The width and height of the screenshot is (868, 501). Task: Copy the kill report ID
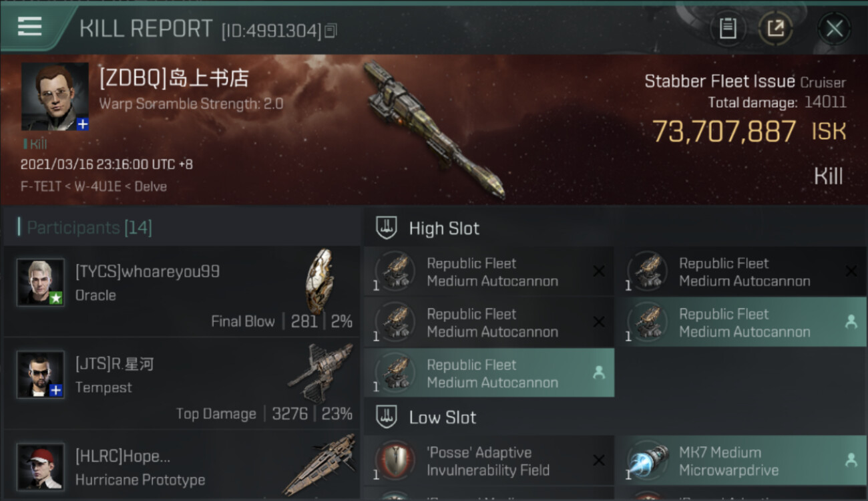click(x=331, y=31)
